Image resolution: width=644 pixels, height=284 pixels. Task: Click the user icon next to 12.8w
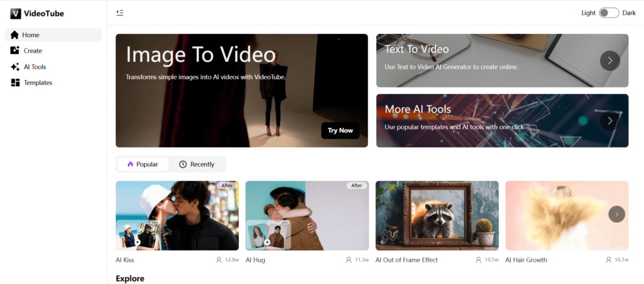click(219, 259)
